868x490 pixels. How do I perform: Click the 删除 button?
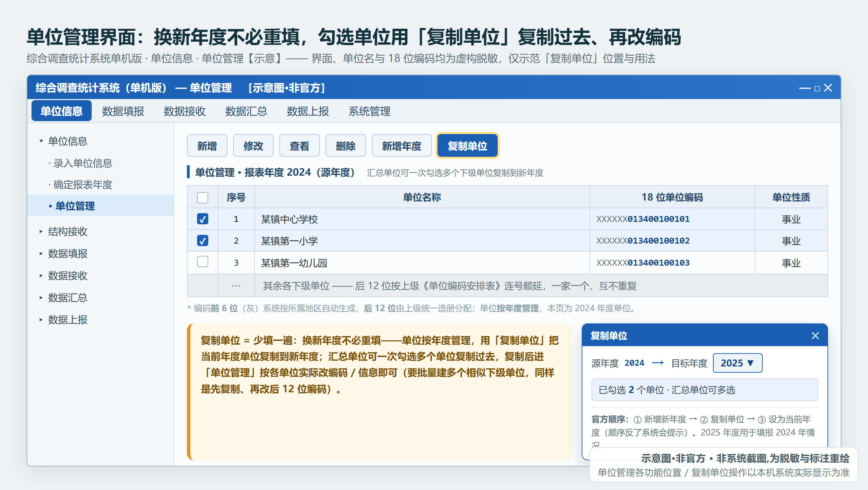[x=346, y=146]
